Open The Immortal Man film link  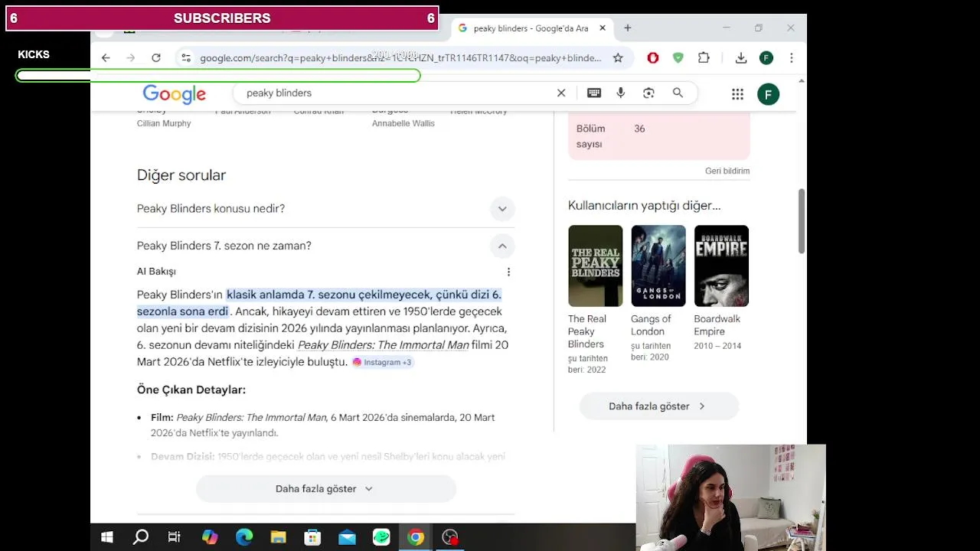[x=383, y=345]
